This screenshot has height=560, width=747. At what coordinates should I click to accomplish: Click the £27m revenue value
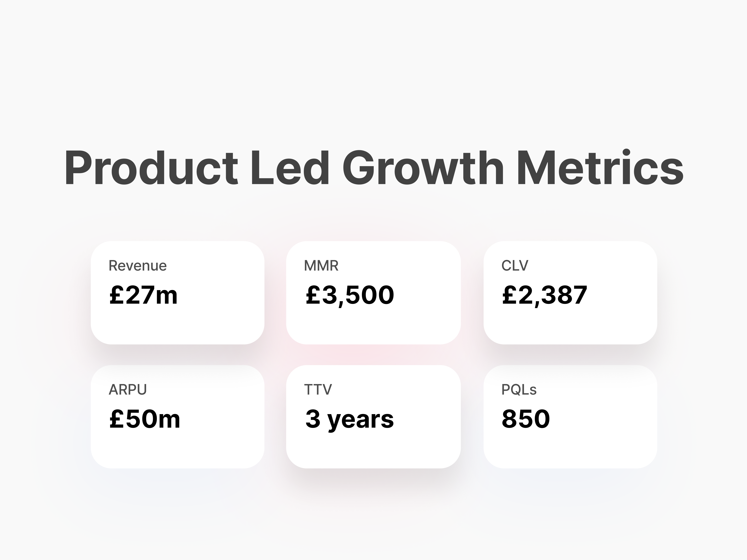pyautogui.click(x=143, y=295)
